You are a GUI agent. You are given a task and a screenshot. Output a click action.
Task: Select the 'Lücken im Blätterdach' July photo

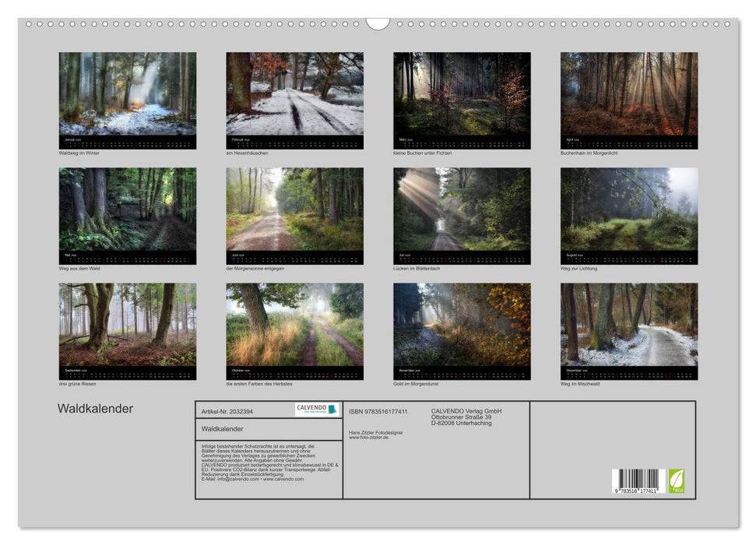[462, 209]
